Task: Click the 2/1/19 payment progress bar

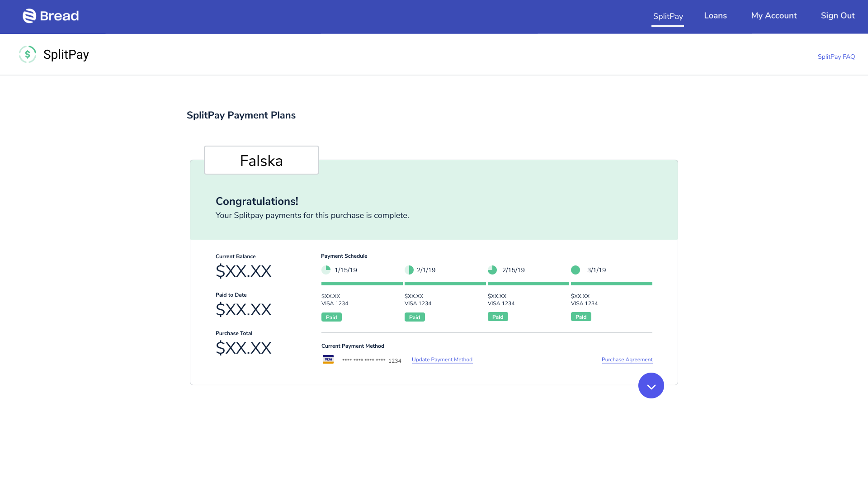Action: 445,284
